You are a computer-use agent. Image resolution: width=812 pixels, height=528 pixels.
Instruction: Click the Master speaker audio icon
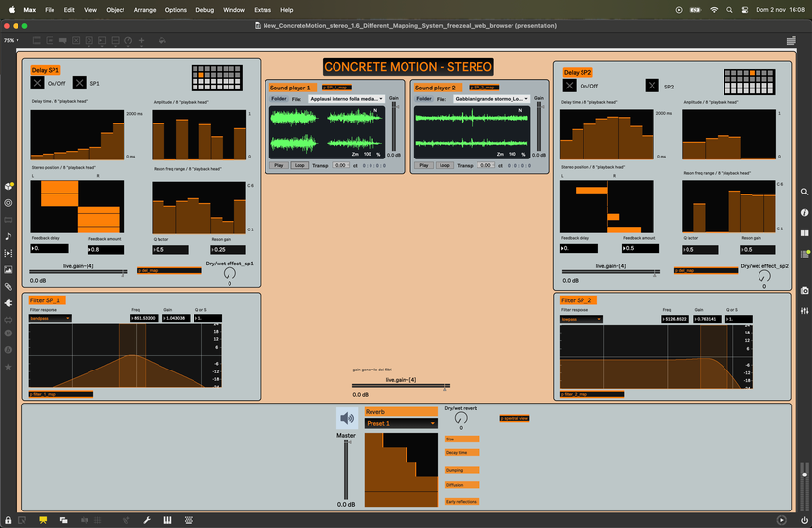click(347, 418)
